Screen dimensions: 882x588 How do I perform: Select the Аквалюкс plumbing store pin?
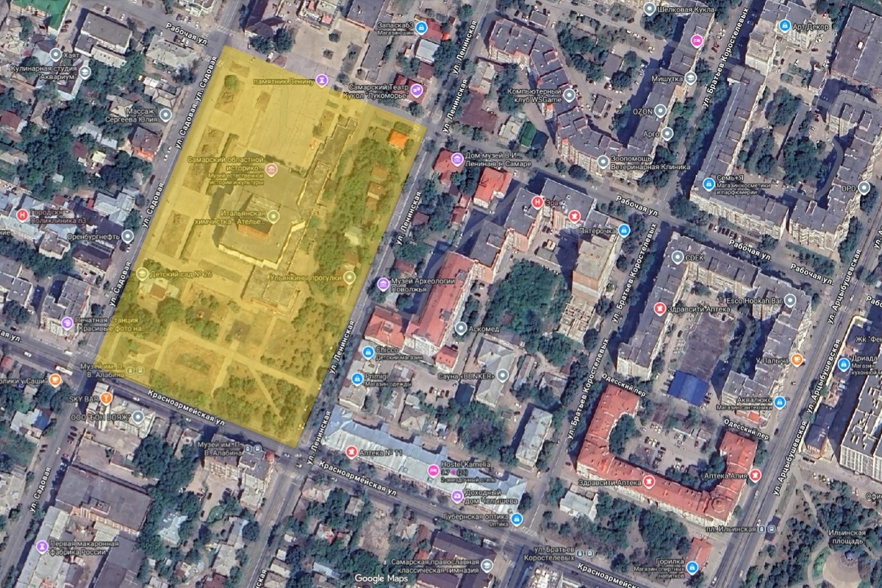(x=779, y=402)
